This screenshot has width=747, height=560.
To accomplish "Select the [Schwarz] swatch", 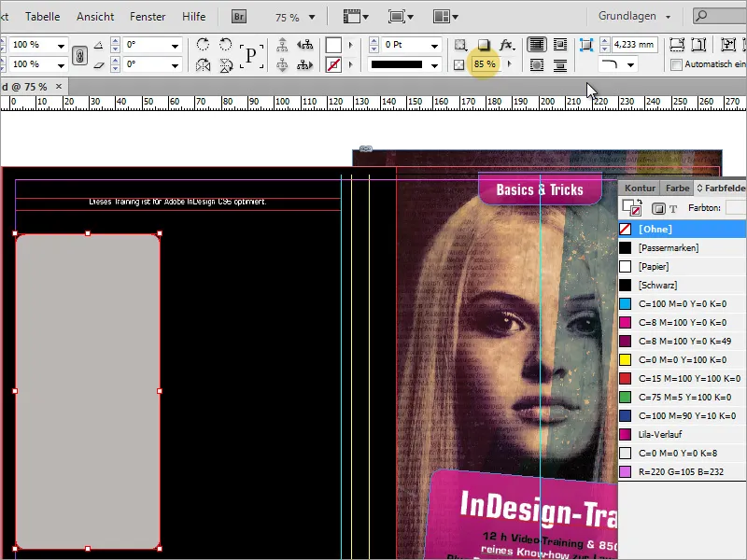I will point(683,286).
